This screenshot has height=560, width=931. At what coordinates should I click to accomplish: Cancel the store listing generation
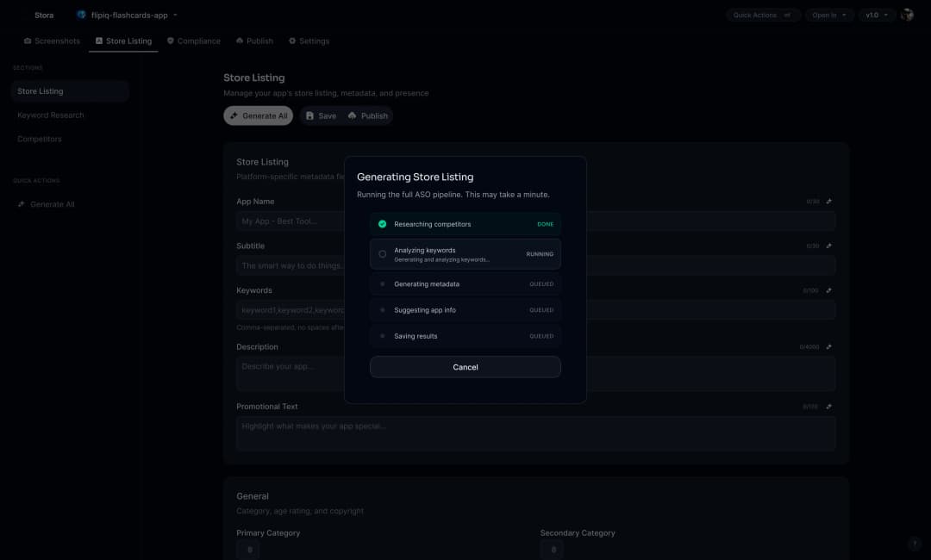coord(465,366)
